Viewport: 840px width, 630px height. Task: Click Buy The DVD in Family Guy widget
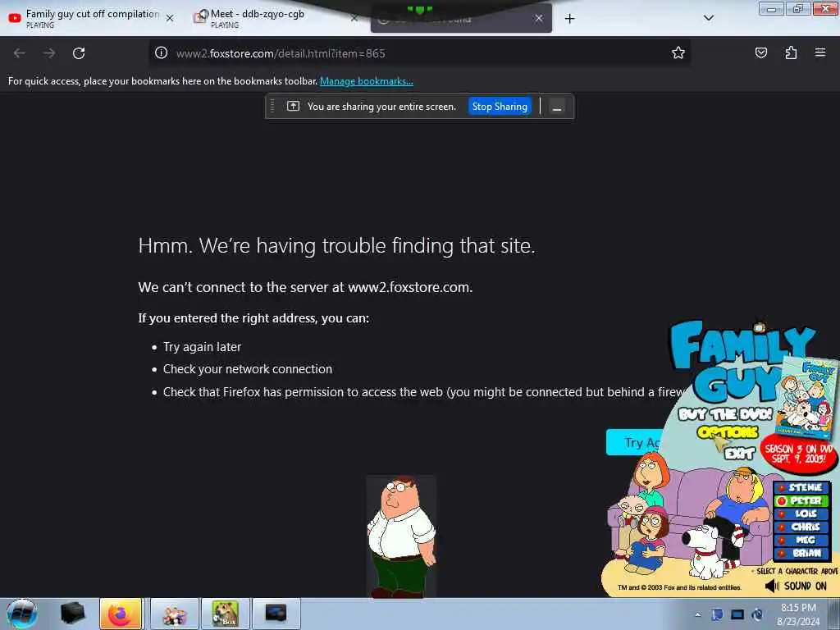pyautogui.click(x=725, y=414)
